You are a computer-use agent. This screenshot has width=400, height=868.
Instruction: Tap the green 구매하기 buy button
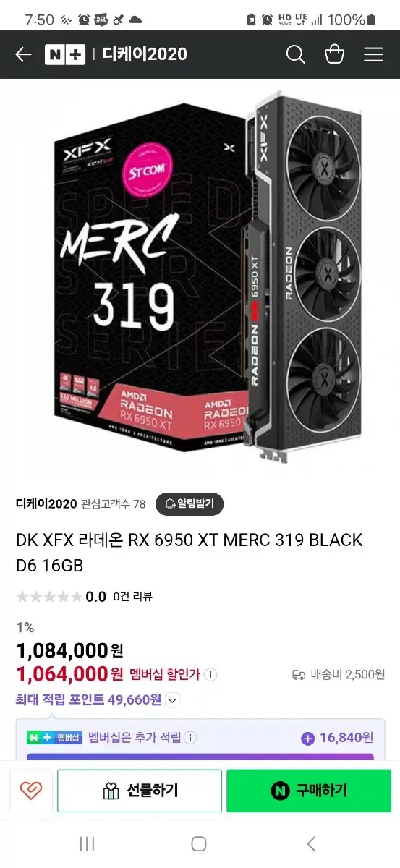pyautogui.click(x=309, y=791)
